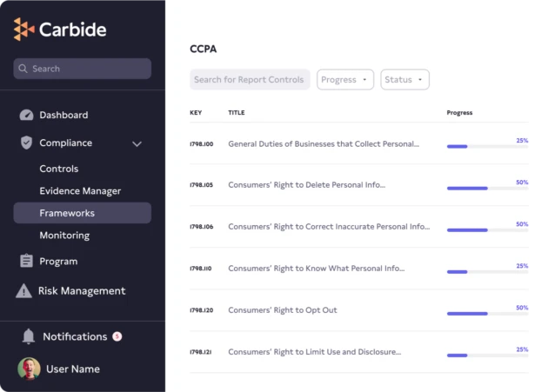Click the user avatar photo

(29, 369)
